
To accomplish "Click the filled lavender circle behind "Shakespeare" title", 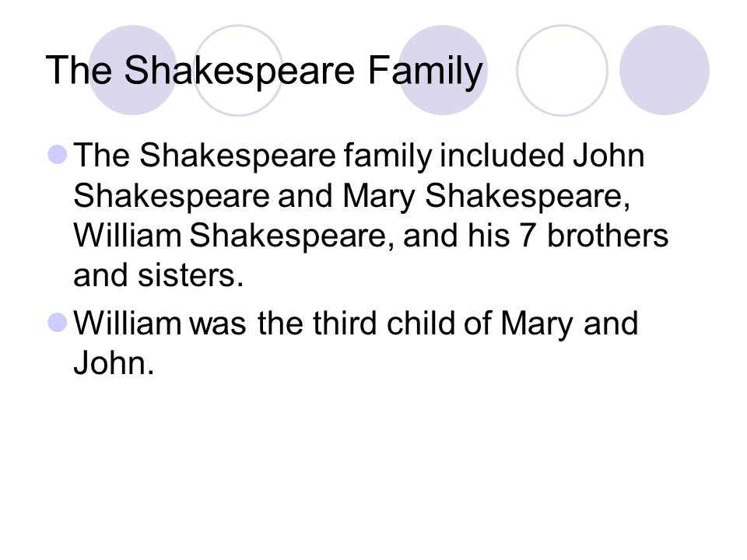I will 132,70.
